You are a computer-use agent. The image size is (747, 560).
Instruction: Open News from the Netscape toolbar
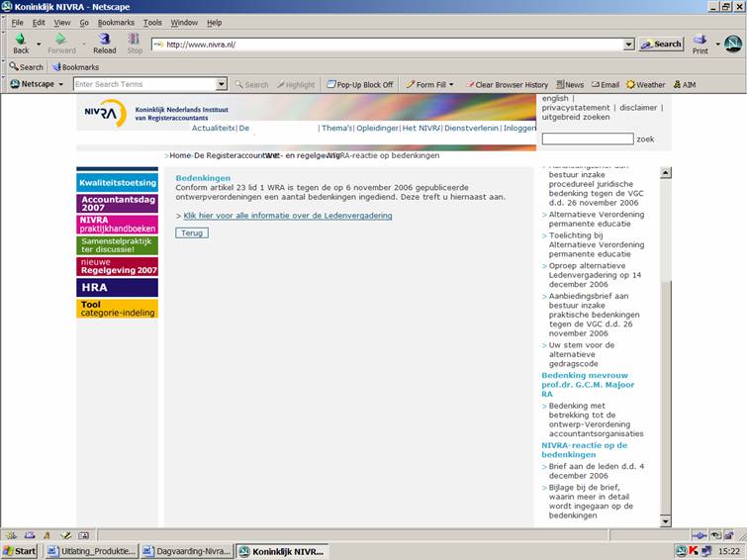570,84
